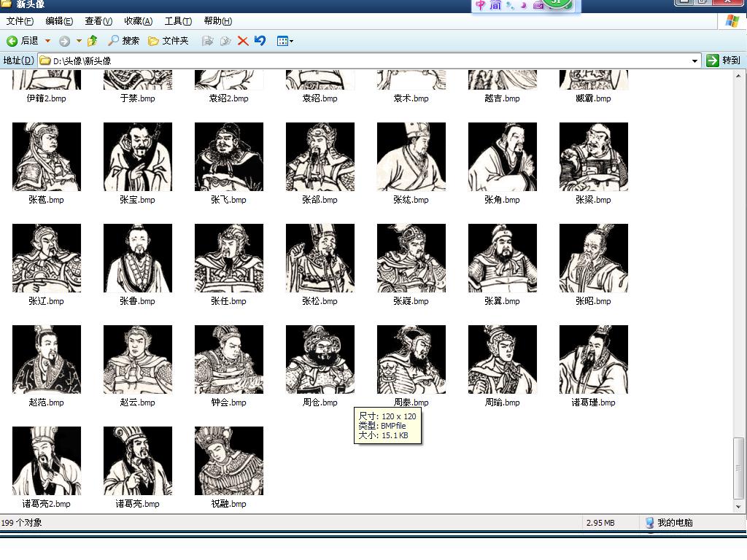This screenshot has height=560, width=747.
Task: Click the Back (后退) button
Action: (x=23, y=41)
